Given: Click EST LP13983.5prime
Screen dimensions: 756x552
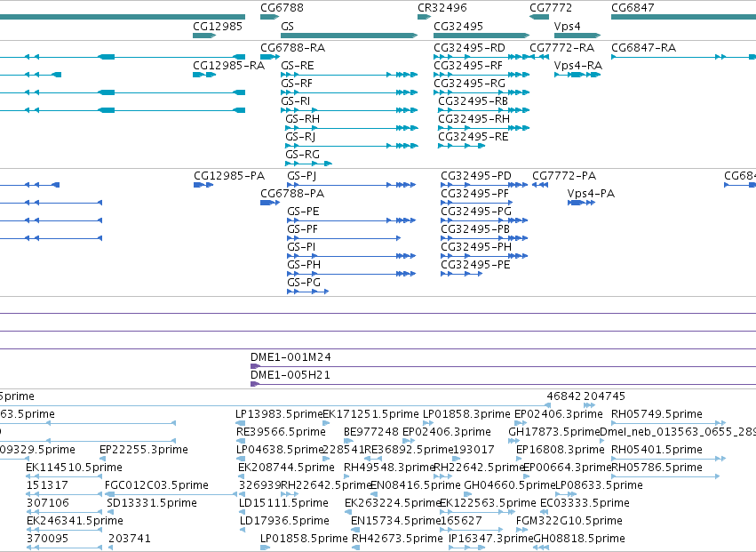Looking at the screenshot, I should pos(279,414).
